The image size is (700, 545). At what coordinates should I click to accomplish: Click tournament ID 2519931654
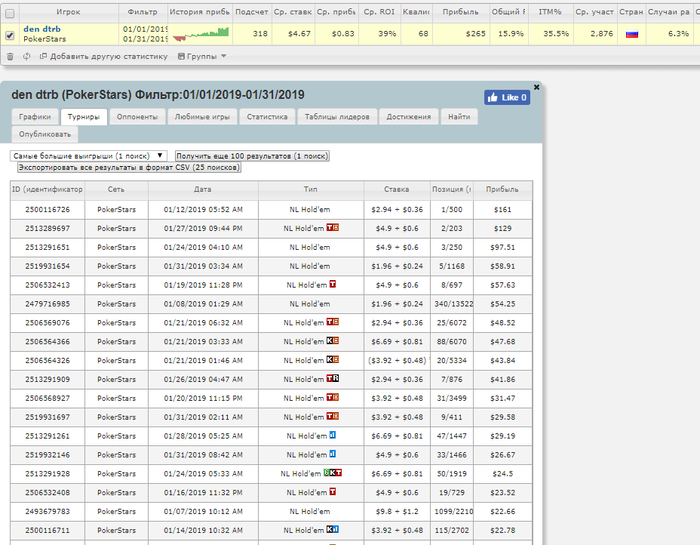(x=48, y=266)
